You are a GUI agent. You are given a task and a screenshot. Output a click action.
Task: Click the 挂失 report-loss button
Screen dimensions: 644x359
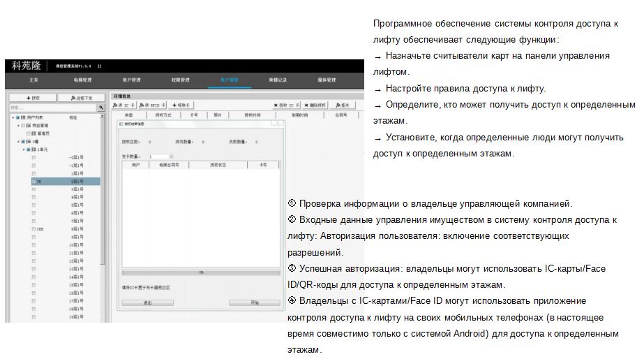(x=343, y=105)
